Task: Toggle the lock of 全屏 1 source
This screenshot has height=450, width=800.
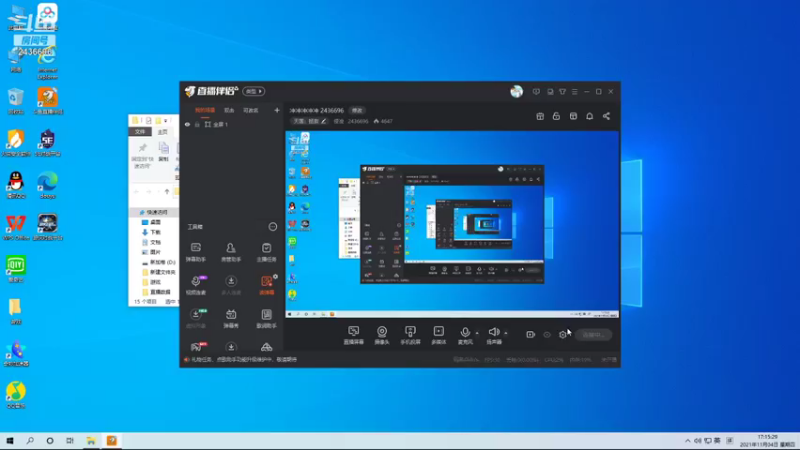Action: (x=197, y=124)
